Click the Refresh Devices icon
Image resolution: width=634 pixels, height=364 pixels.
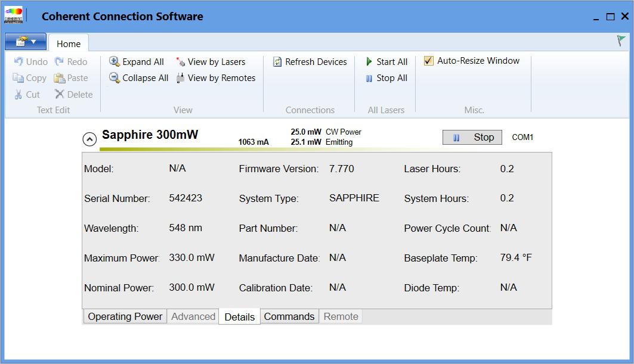(277, 62)
